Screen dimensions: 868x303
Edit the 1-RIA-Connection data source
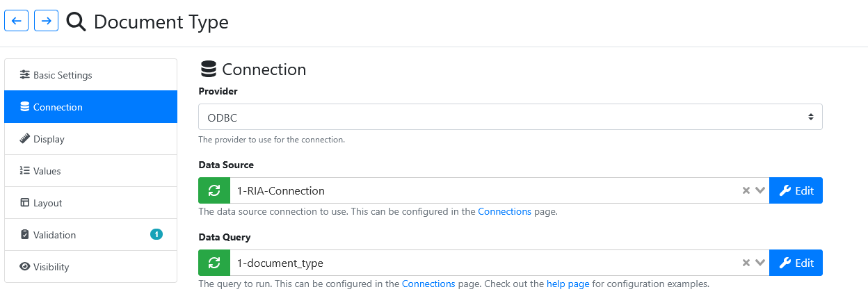[x=796, y=190]
